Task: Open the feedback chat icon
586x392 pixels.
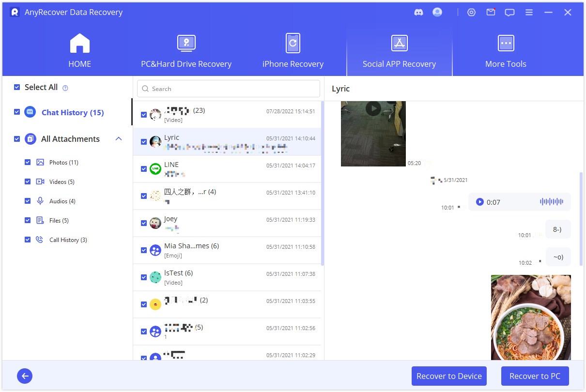Action: coord(509,13)
